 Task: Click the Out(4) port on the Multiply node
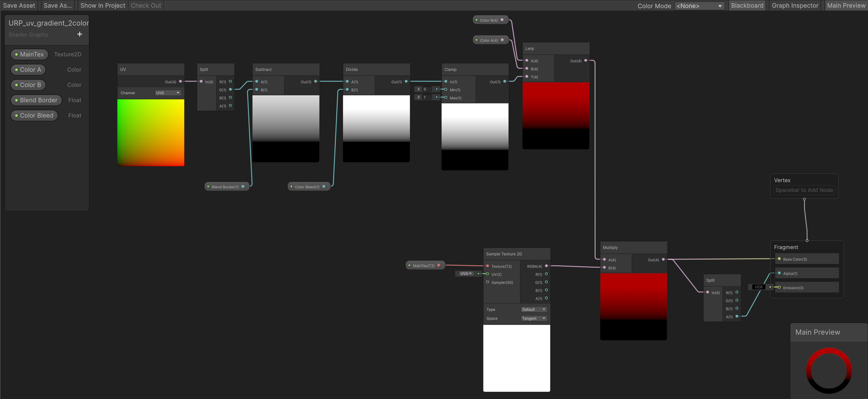point(663,260)
